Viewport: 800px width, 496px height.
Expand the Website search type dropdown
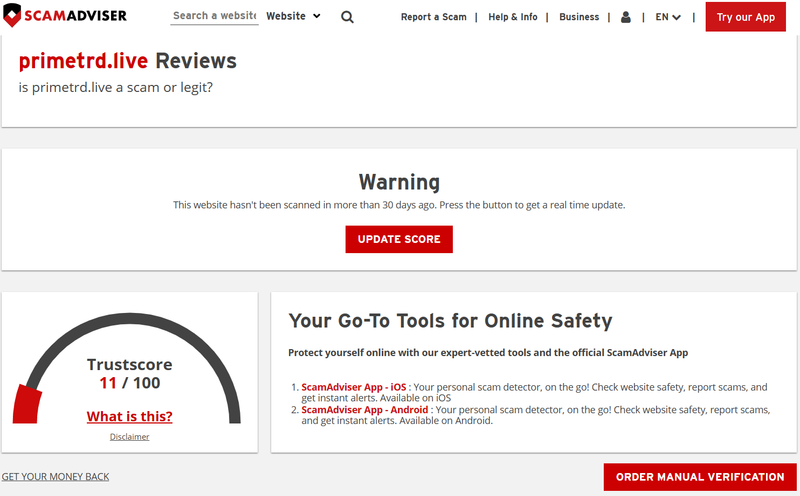point(293,16)
